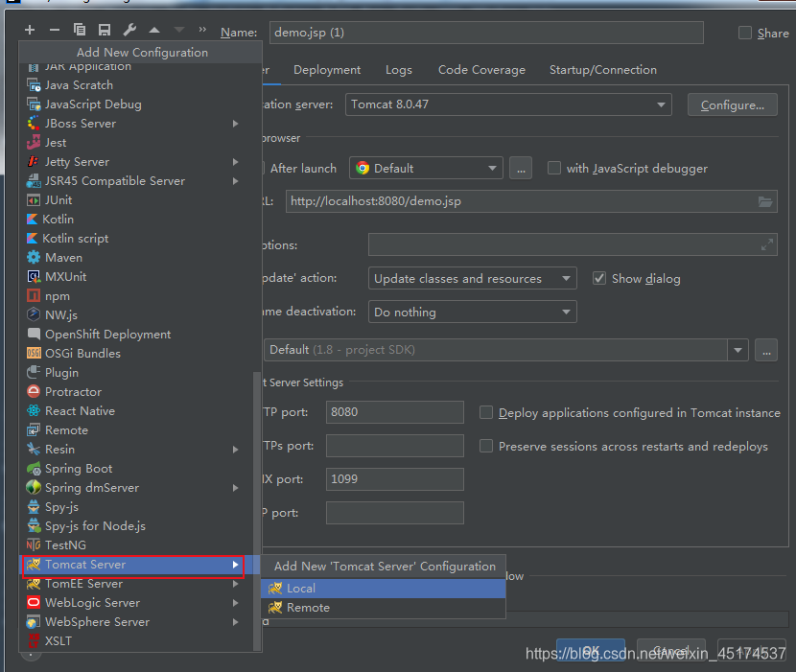This screenshot has width=796, height=672.
Task: Expand the Resin submenu
Action: coord(235,450)
